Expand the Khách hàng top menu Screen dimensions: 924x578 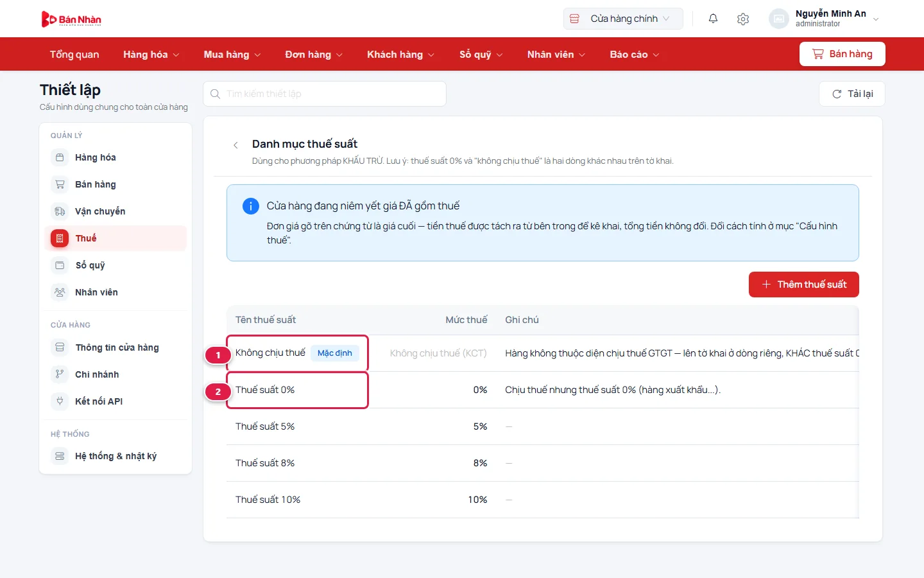point(400,55)
